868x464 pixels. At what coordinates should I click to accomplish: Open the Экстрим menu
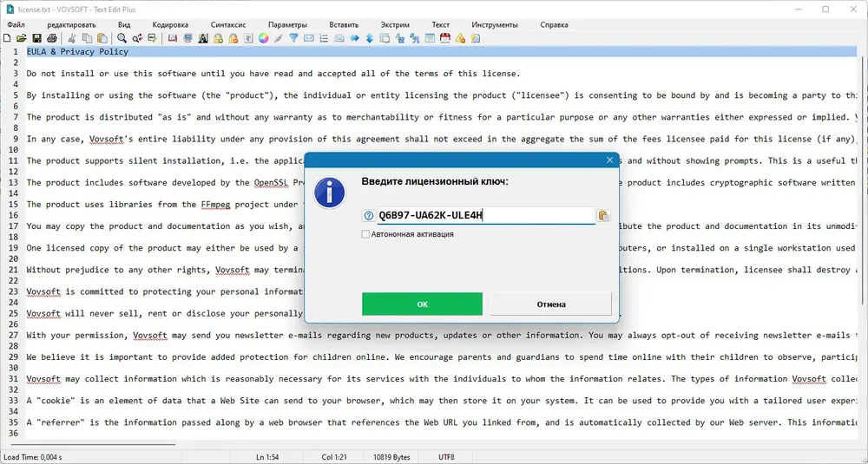[395, 25]
